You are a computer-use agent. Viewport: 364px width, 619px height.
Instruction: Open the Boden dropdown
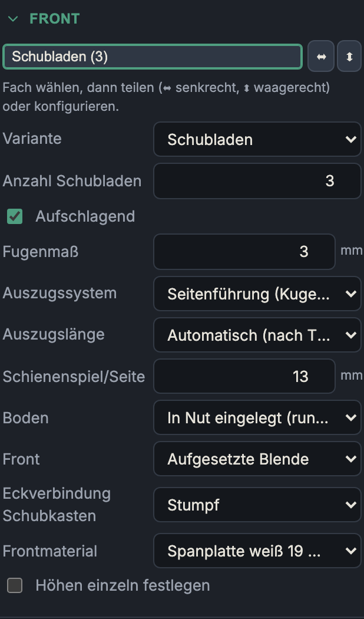coord(257,417)
